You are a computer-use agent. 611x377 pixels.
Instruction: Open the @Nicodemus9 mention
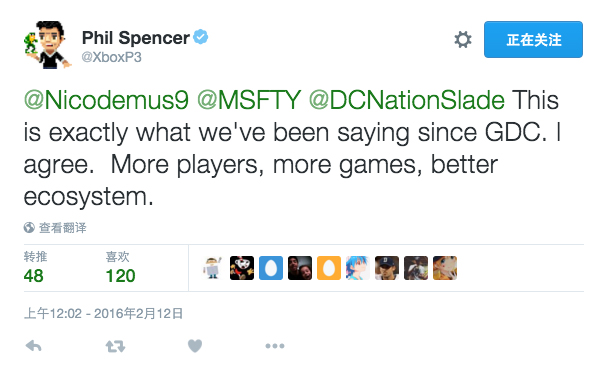pos(106,100)
